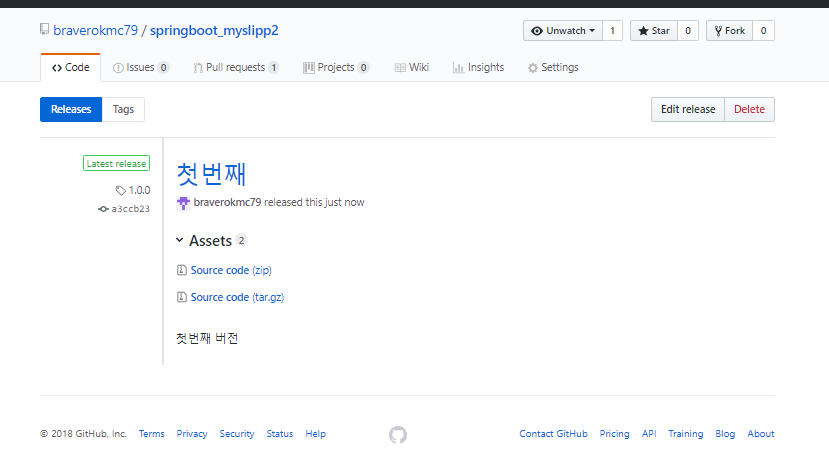This screenshot has height=476, width=829.
Task: Switch to the Code tab
Action: point(70,68)
